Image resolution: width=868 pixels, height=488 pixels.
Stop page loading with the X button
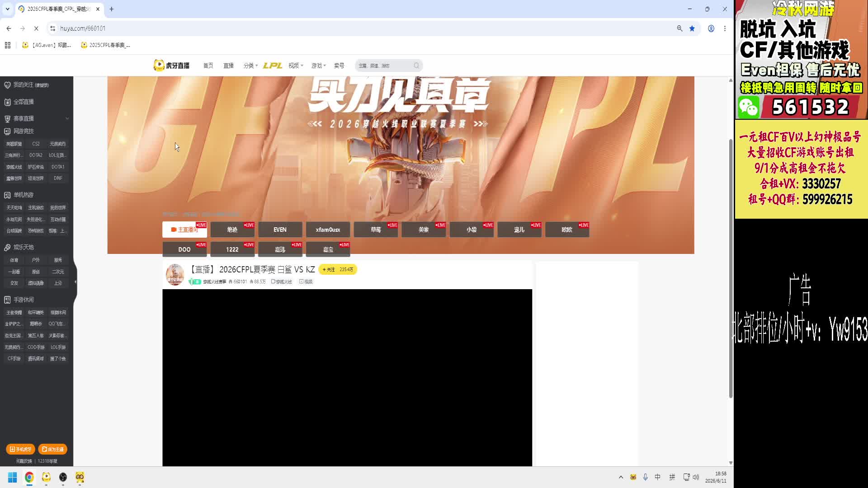coord(36,28)
